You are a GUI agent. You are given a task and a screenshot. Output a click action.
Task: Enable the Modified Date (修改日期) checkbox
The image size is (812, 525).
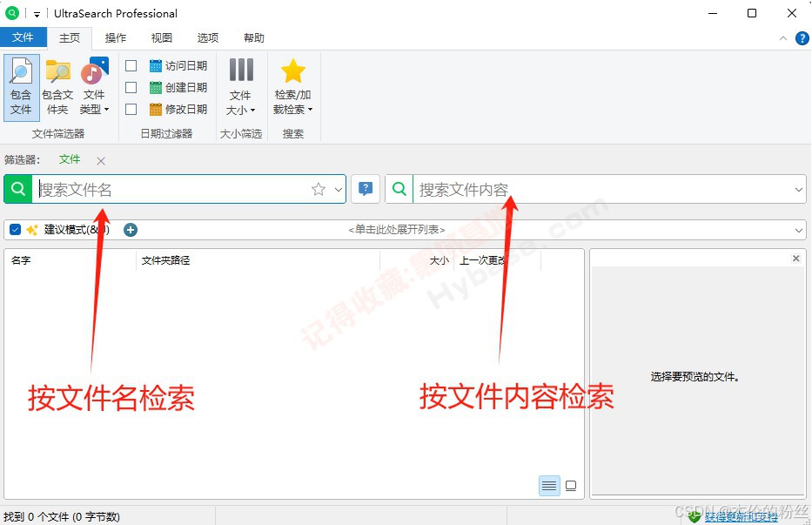pyautogui.click(x=131, y=110)
